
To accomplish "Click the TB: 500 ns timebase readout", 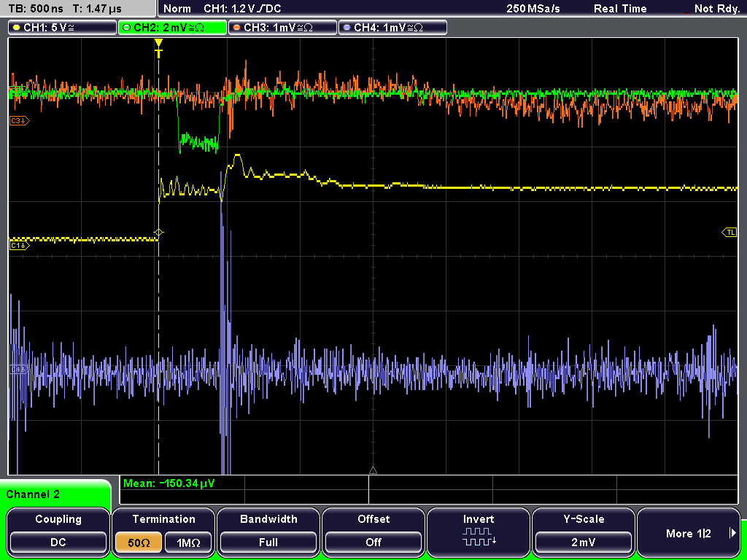I will coord(36,9).
